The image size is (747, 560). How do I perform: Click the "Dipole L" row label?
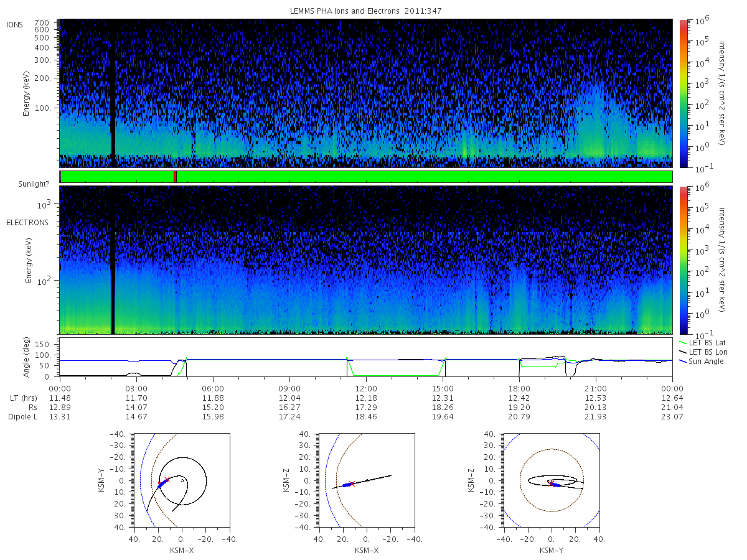pyautogui.click(x=23, y=417)
